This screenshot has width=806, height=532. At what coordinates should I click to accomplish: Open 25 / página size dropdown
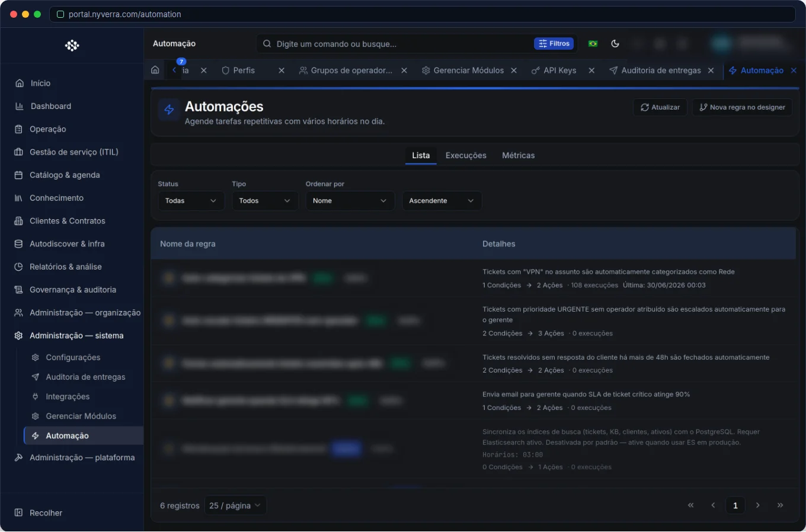tap(235, 506)
